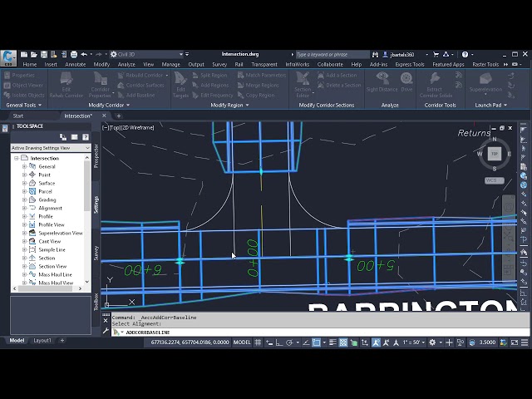Click the Extract Corridor Solids tool
The image size is (532, 399).
pyautogui.click(x=436, y=85)
